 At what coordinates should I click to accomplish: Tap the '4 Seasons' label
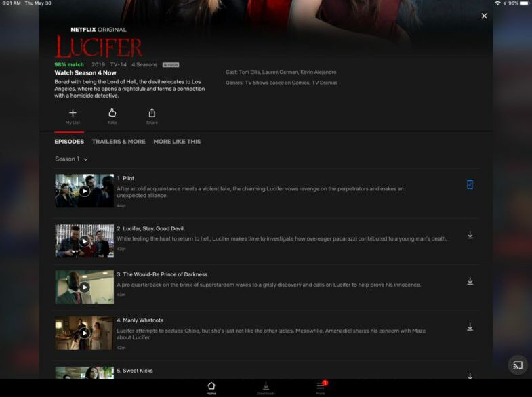click(144, 64)
